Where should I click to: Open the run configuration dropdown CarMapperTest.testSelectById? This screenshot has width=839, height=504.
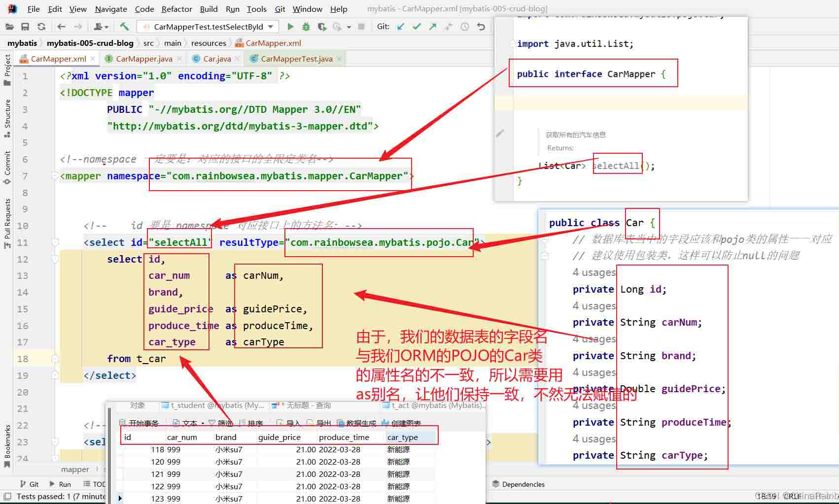208,27
